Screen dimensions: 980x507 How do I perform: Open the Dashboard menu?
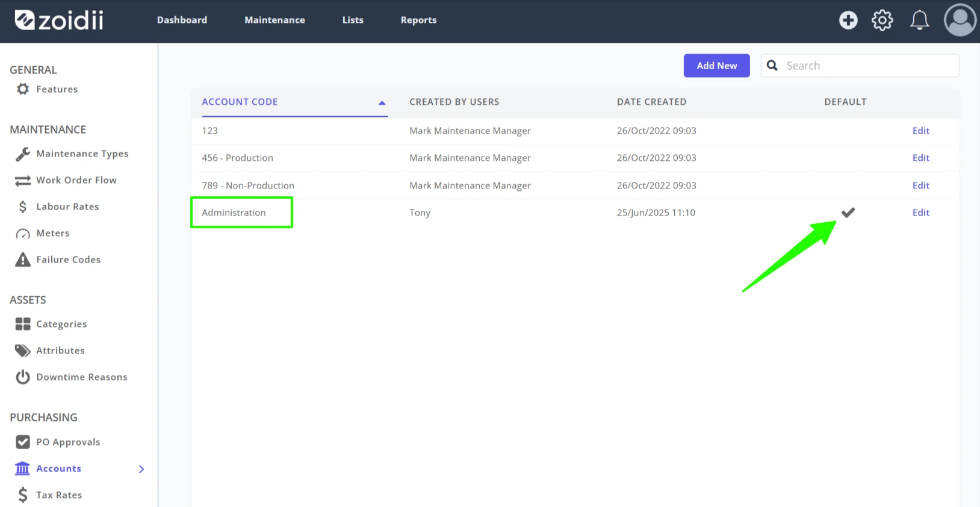point(182,20)
